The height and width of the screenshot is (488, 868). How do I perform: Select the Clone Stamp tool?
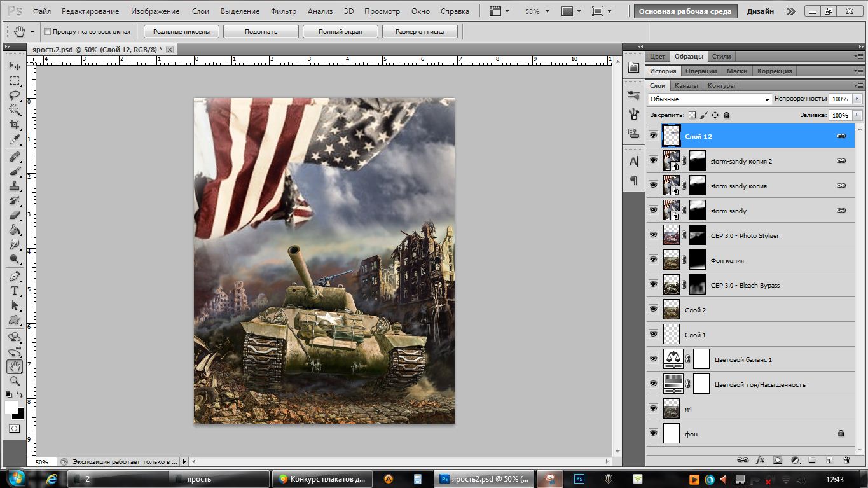[x=15, y=186]
